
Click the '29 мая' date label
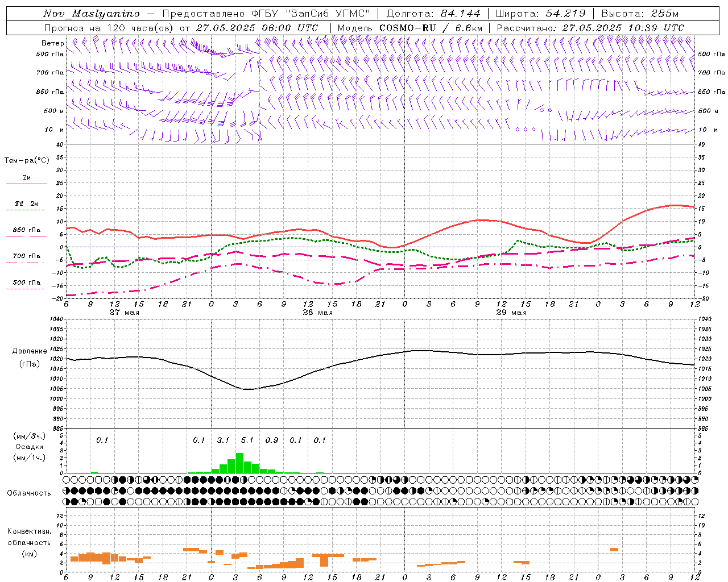pos(511,313)
